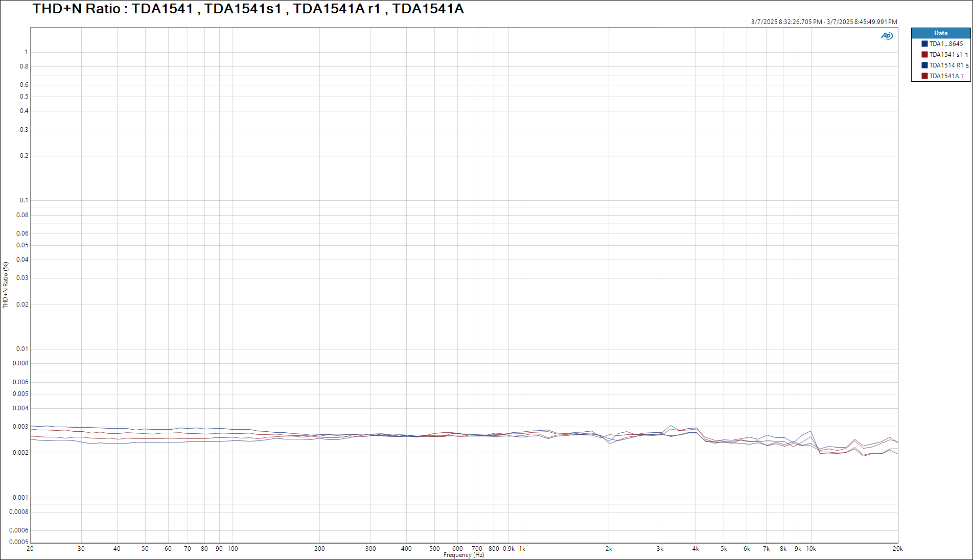Click the 20k tick on frequency axis
Image resolution: width=973 pixels, height=560 pixels.
pyautogui.click(x=898, y=549)
